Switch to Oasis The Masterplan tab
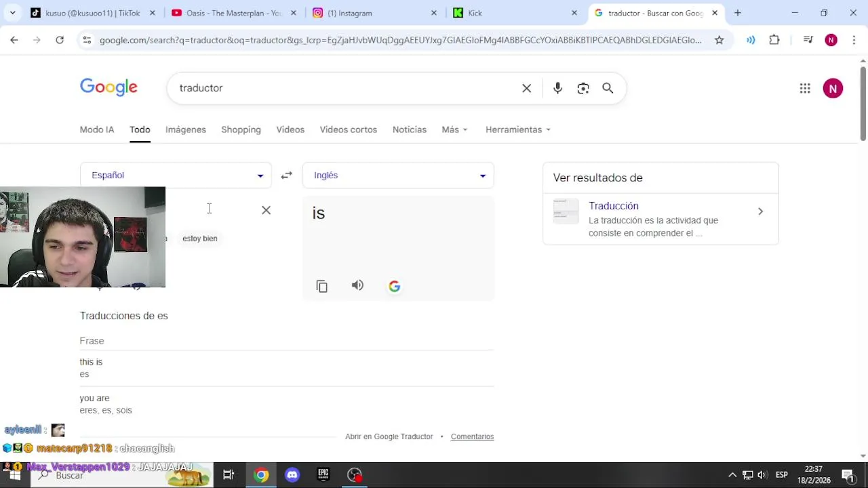Screen dimensions: 868x488 233,13
